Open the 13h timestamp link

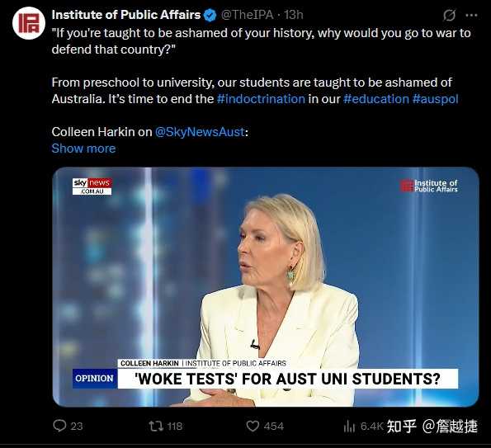294,15
